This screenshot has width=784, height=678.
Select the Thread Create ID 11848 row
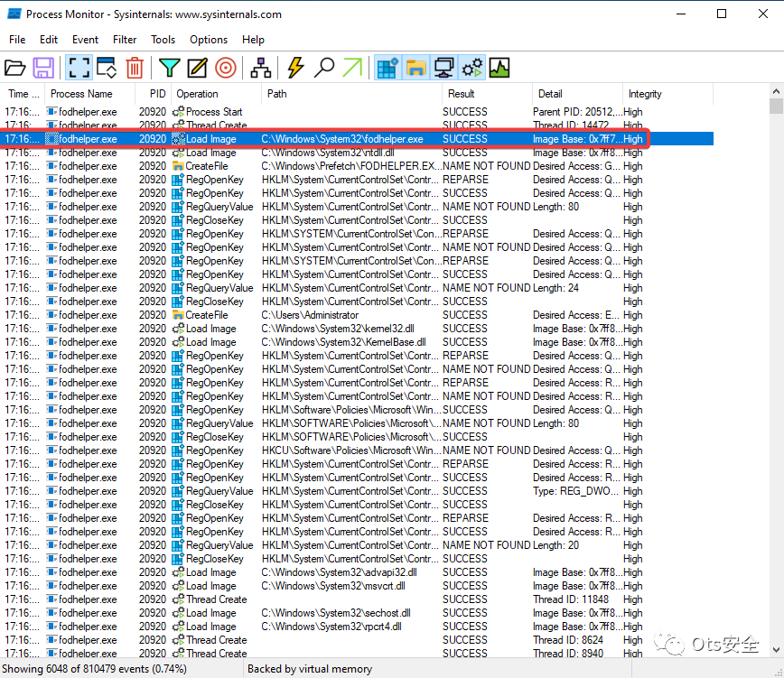click(x=357, y=599)
